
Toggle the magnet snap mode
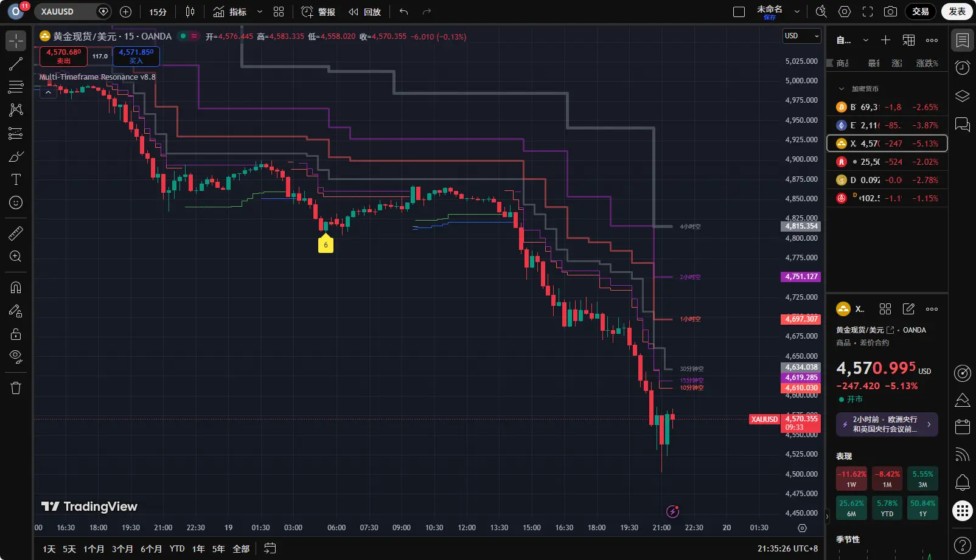(x=16, y=288)
